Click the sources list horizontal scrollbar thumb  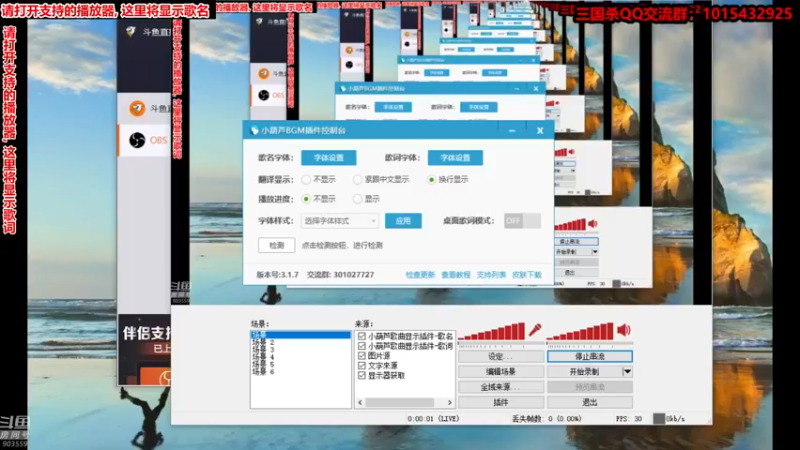point(399,403)
